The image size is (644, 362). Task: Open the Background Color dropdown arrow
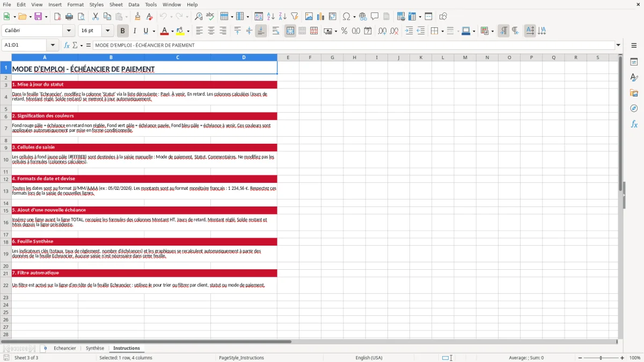[x=188, y=31]
